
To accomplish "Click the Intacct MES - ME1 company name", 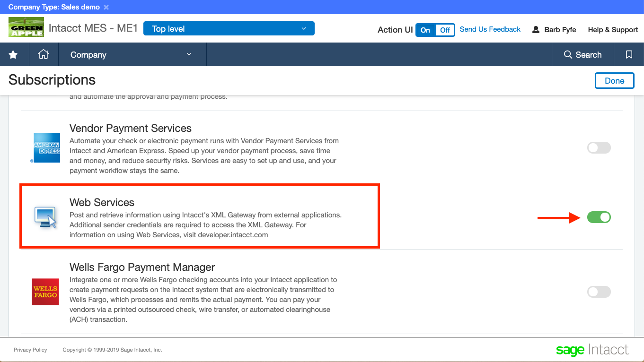I will point(93,28).
